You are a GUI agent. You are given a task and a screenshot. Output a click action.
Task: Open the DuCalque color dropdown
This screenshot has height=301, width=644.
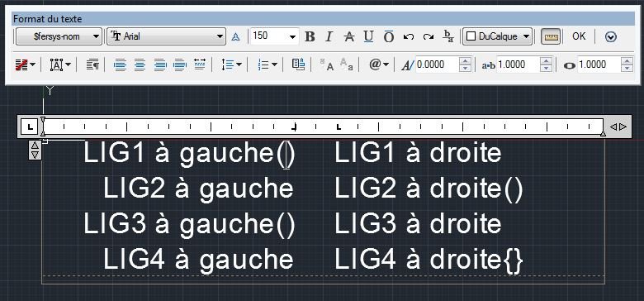[497, 36]
